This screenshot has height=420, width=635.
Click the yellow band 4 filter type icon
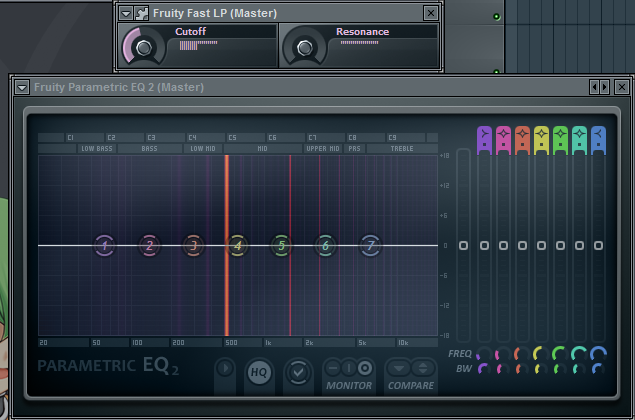(541, 139)
